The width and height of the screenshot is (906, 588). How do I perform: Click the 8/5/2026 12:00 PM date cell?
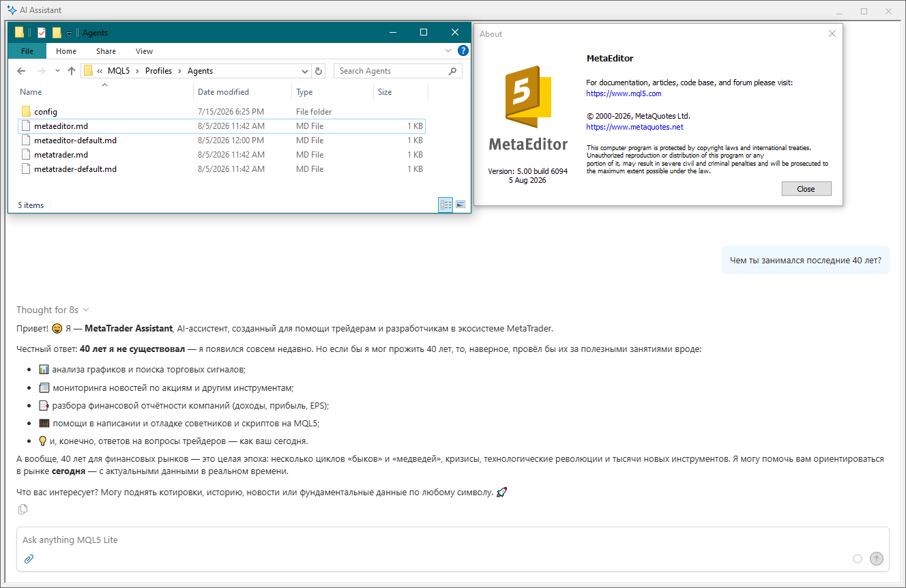231,141
